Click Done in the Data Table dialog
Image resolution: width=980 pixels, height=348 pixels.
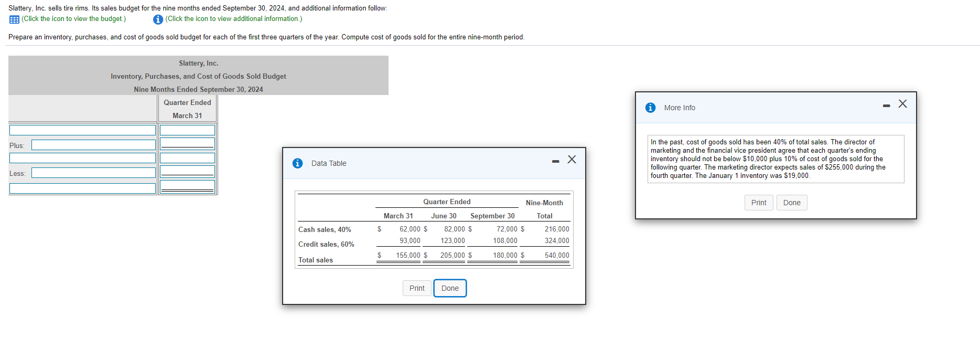[x=450, y=288]
